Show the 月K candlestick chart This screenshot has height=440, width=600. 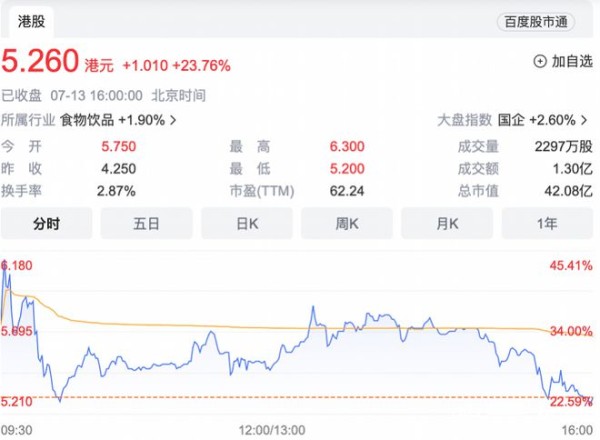point(447,223)
